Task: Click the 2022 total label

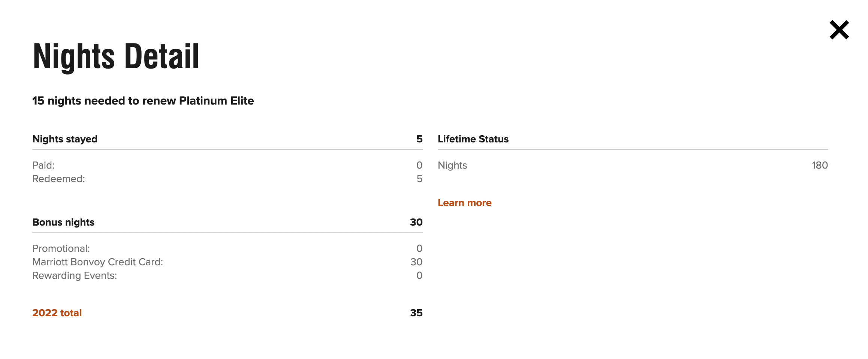Action: click(57, 313)
